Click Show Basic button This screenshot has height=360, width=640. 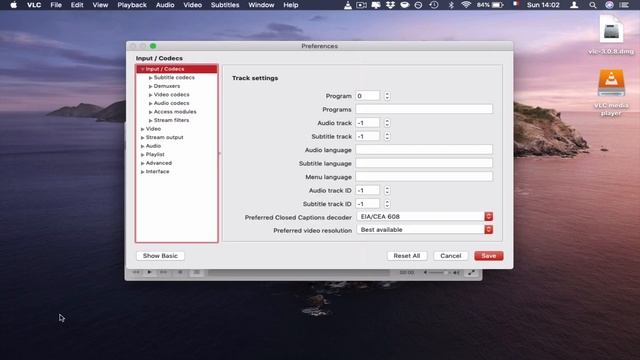tap(160, 256)
